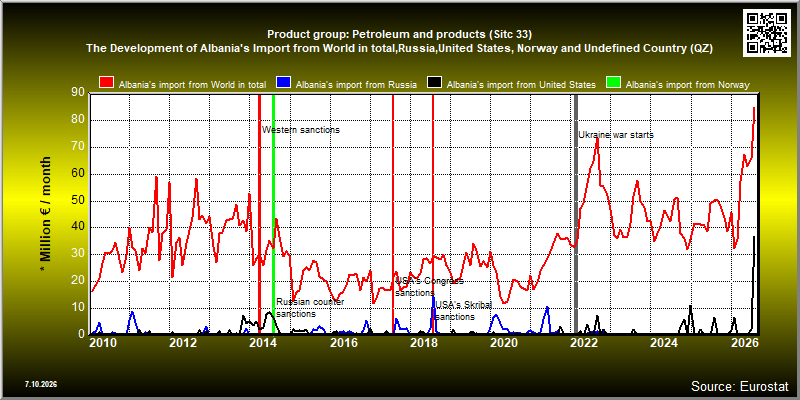The image size is (800, 400).
Task: Click the red vertical line at 2018 Skribal sanctions
Action: [433, 214]
